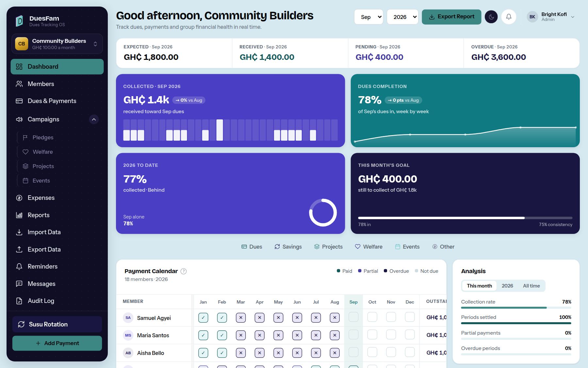Image resolution: width=588 pixels, height=368 pixels.
Task: Toggle dark mode moon button
Action: [491, 17]
